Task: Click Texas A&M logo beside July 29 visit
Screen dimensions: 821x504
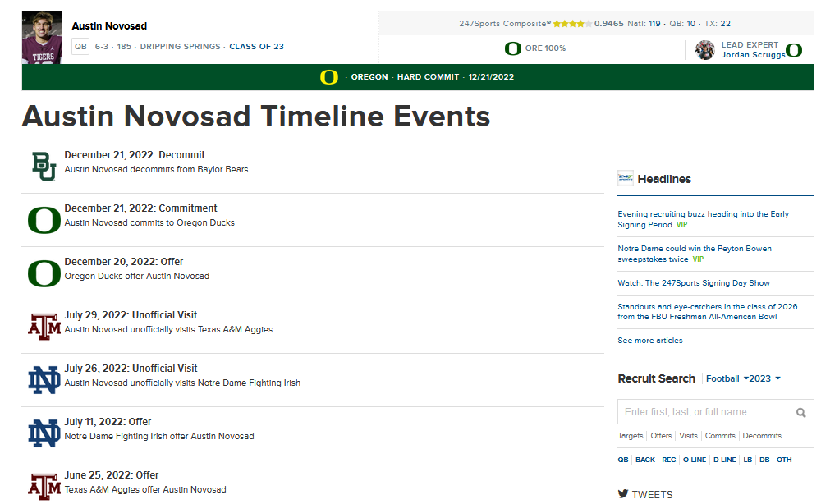Action: pos(44,327)
